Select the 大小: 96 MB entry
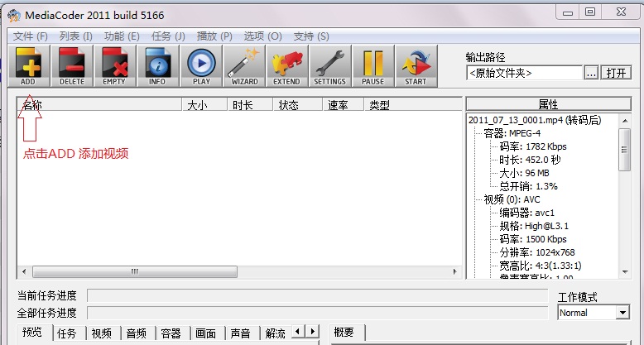The image size is (644, 345). (x=524, y=173)
